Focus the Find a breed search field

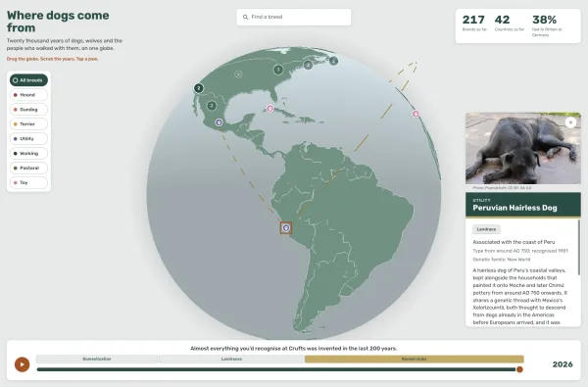pos(294,17)
